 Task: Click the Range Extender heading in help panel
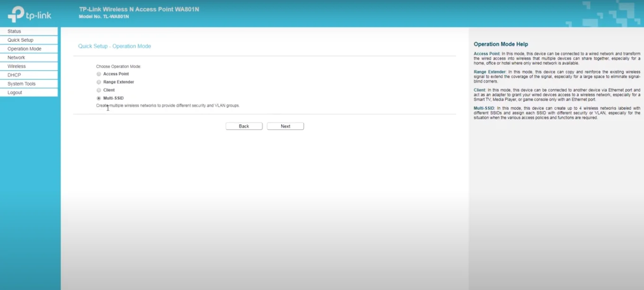pyautogui.click(x=489, y=72)
